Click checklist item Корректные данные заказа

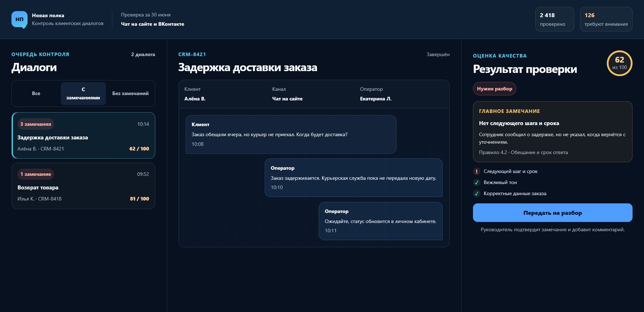coord(515,193)
